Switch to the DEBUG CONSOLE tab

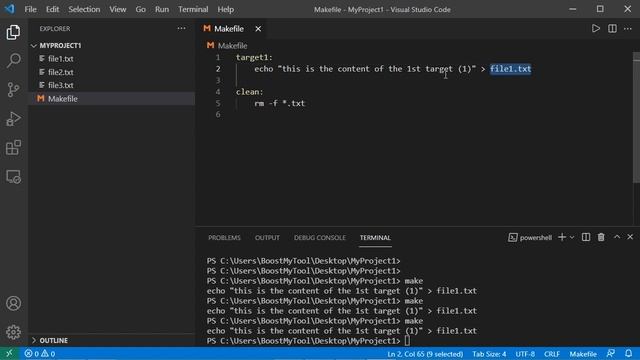point(320,238)
